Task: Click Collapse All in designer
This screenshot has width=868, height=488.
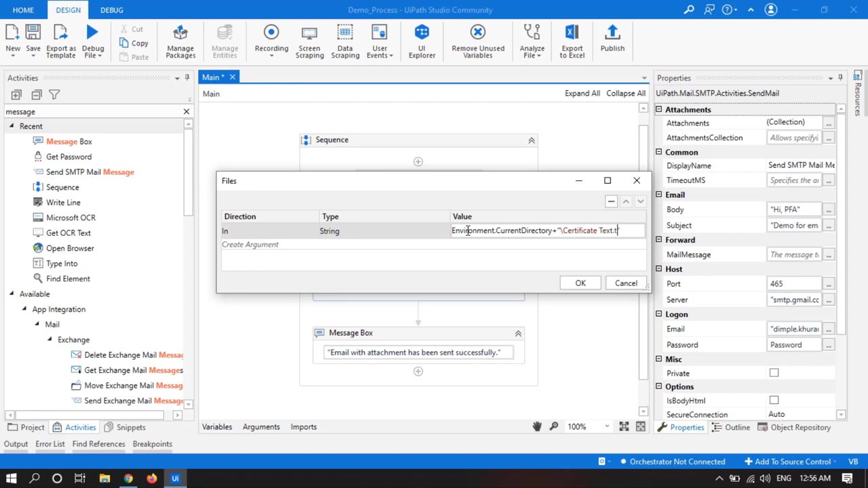Action: coord(626,94)
